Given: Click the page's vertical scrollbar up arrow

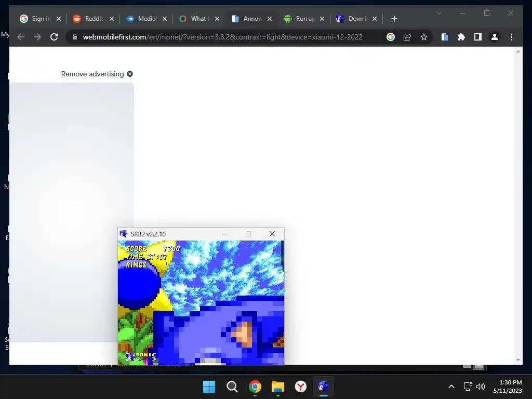Looking at the screenshot, I should 518,51.
